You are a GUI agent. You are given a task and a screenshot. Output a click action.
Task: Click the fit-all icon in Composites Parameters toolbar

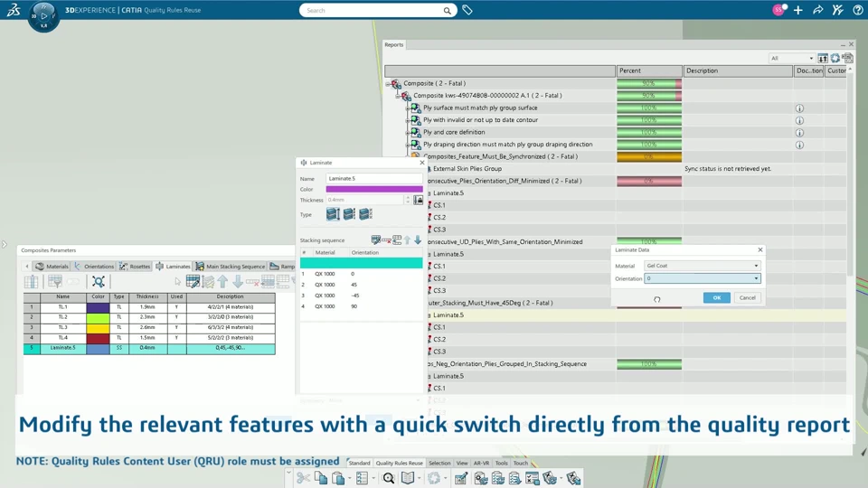pyautogui.click(x=98, y=282)
